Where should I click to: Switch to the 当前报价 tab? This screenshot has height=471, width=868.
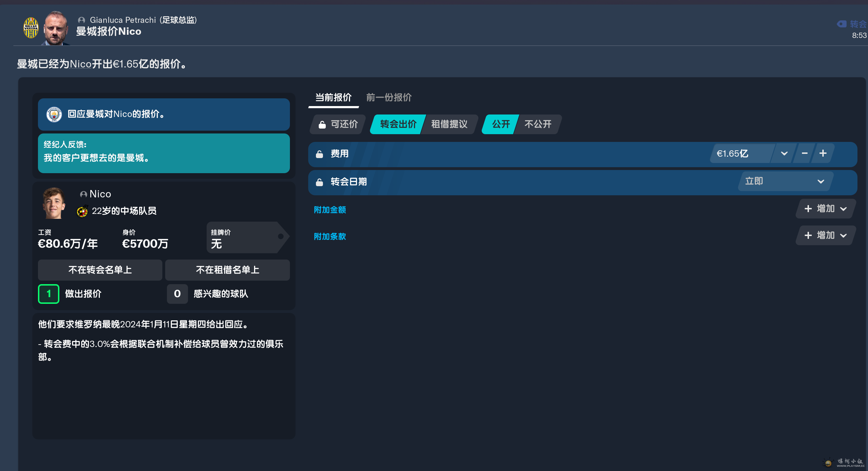[x=333, y=98]
